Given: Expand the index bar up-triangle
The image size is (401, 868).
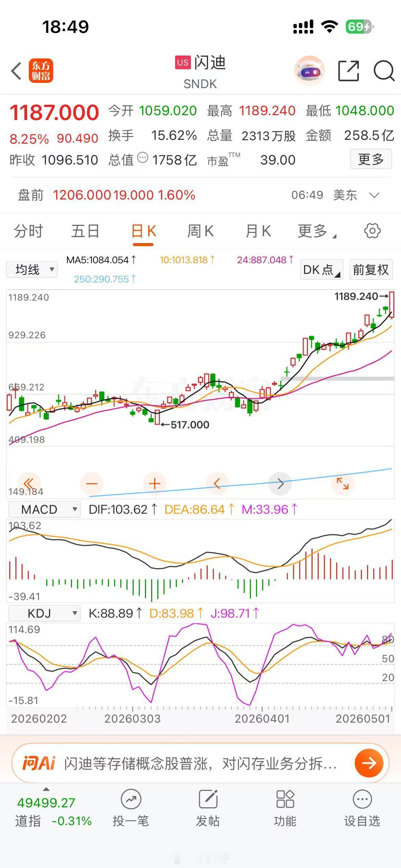Looking at the screenshot, I should [46, 789].
